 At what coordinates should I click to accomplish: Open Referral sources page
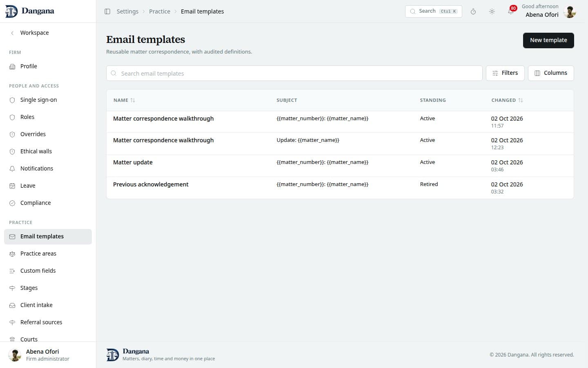[x=48, y=322]
